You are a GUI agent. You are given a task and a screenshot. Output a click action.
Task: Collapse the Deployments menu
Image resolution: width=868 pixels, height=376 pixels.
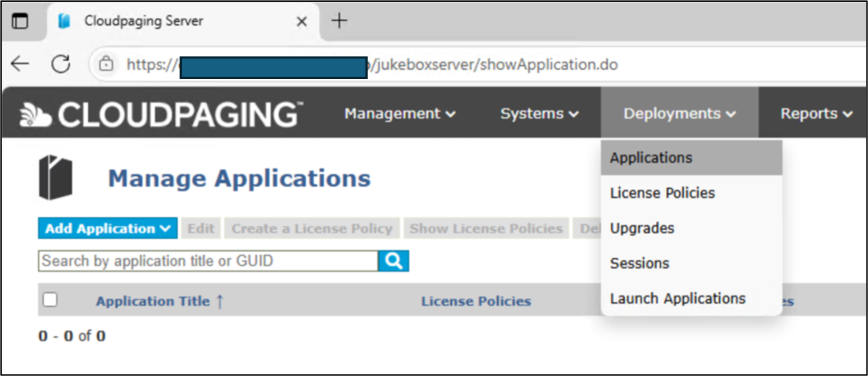(679, 113)
